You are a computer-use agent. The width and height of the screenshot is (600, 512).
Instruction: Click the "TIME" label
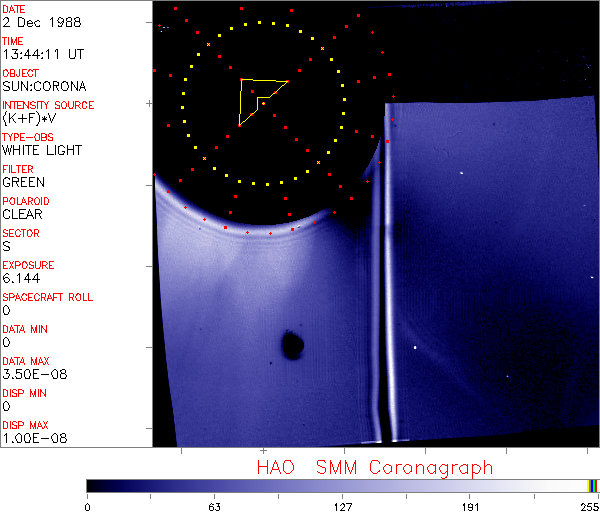tap(13, 41)
